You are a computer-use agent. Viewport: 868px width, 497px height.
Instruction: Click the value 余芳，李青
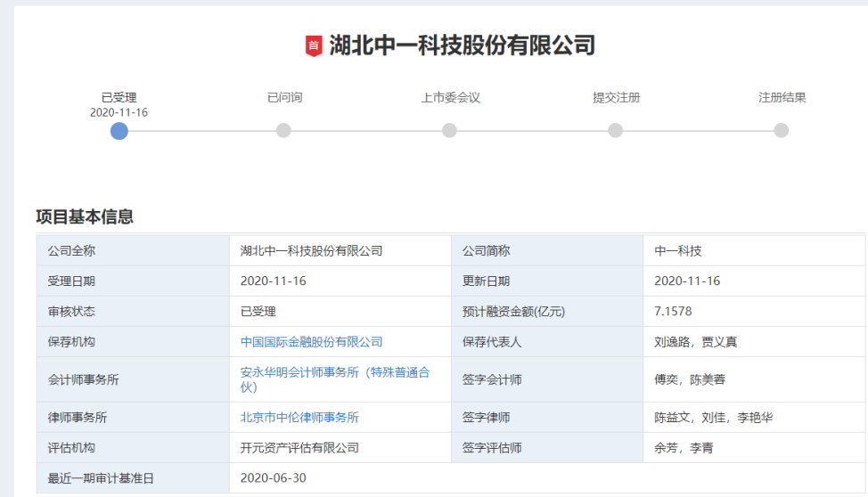tap(684, 448)
